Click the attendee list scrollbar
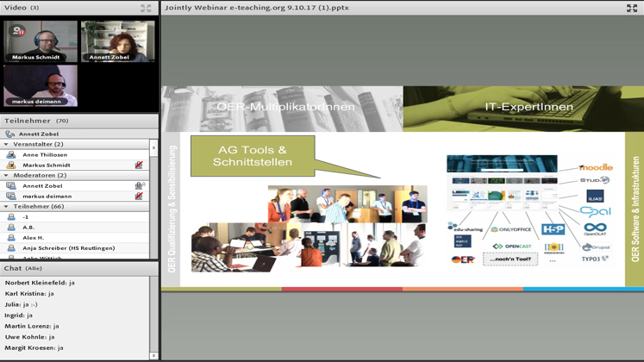The width and height of the screenshot is (644, 362). 153,198
